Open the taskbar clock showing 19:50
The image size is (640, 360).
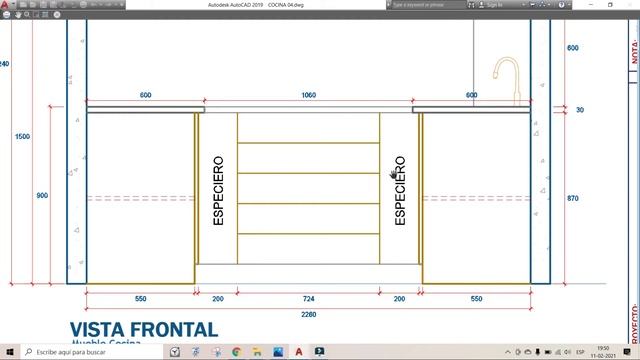pyautogui.click(x=603, y=352)
